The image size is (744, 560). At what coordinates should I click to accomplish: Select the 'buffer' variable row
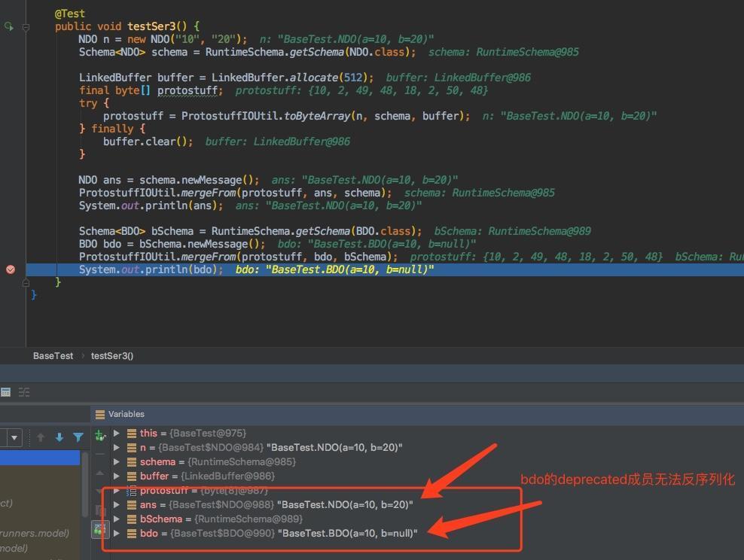tap(154, 476)
